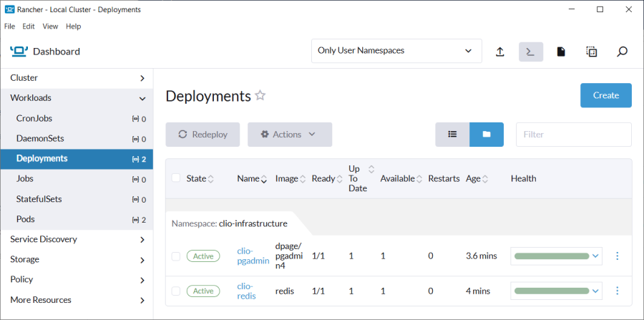This screenshot has width=644, height=320.
Task: Select the clio-pgadmin row checkbox
Action: [x=176, y=256]
